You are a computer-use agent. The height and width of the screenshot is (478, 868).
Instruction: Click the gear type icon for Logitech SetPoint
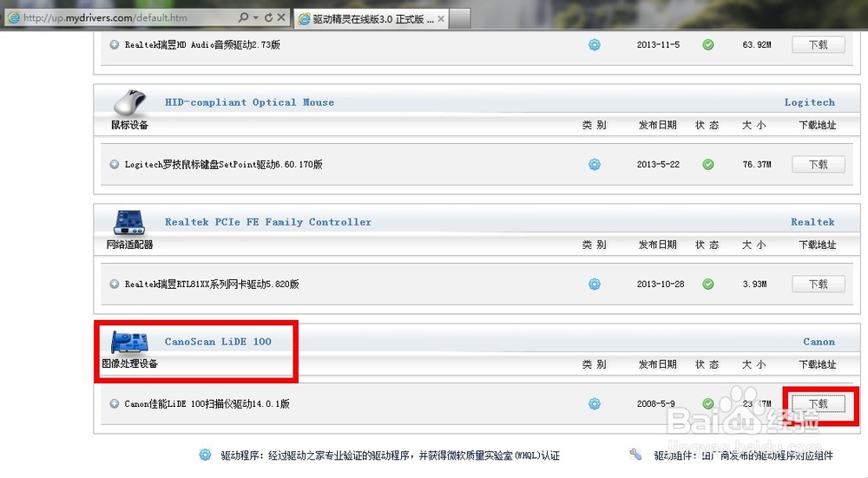595,164
